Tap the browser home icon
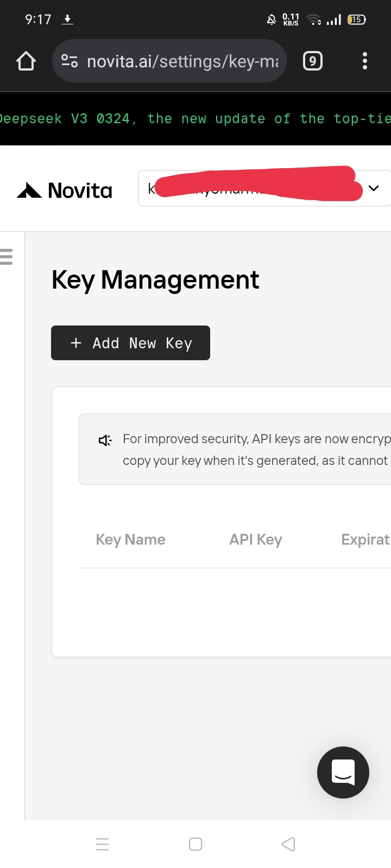Image resolution: width=391 pixels, height=868 pixels. (x=26, y=61)
